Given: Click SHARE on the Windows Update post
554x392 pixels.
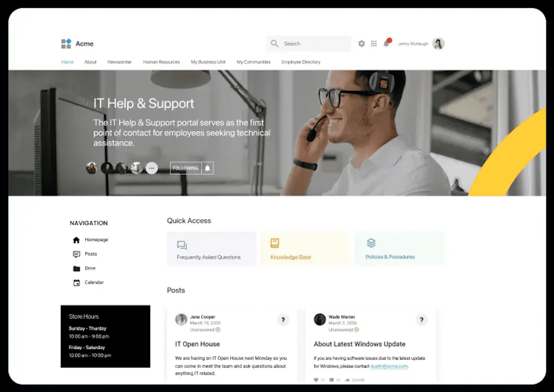Looking at the screenshot, I should click(x=355, y=380).
